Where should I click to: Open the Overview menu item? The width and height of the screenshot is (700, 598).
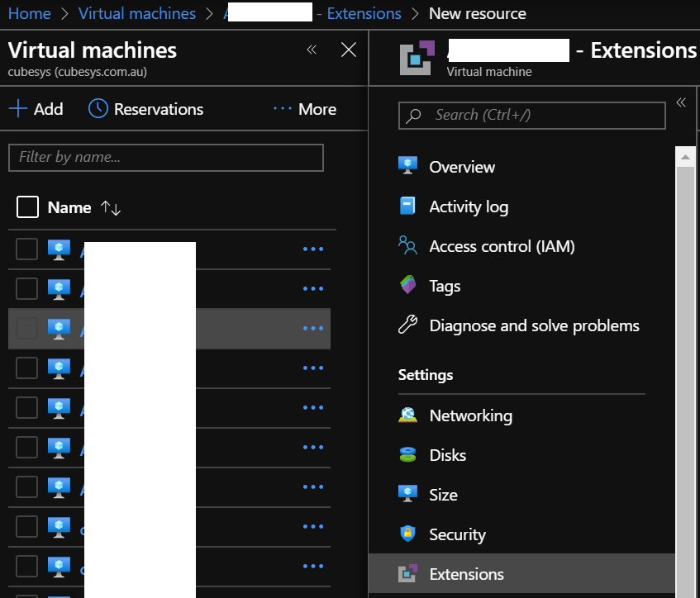[461, 167]
